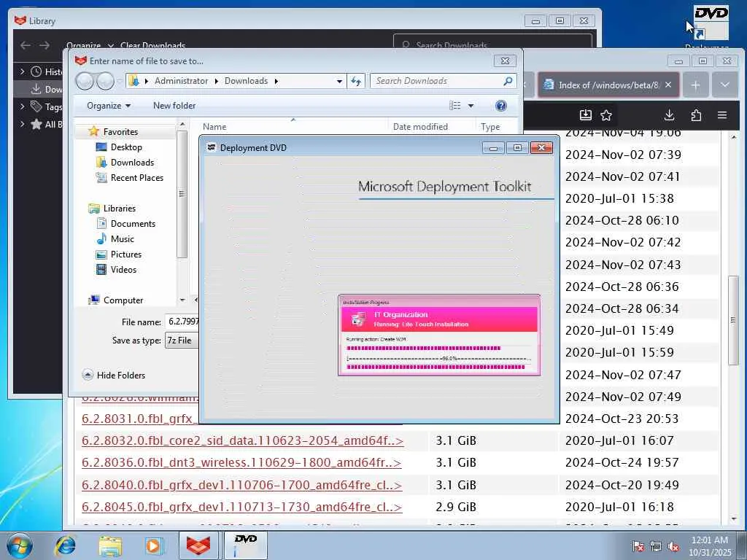Screen dimensions: 747x560
Task: Open the 6.2.8040.0.fbl_grfx_dev1 link
Action: coord(242,485)
